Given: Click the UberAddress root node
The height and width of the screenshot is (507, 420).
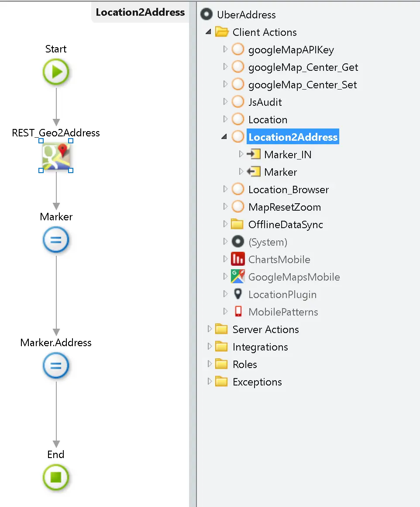Looking at the screenshot, I should tap(247, 14).
